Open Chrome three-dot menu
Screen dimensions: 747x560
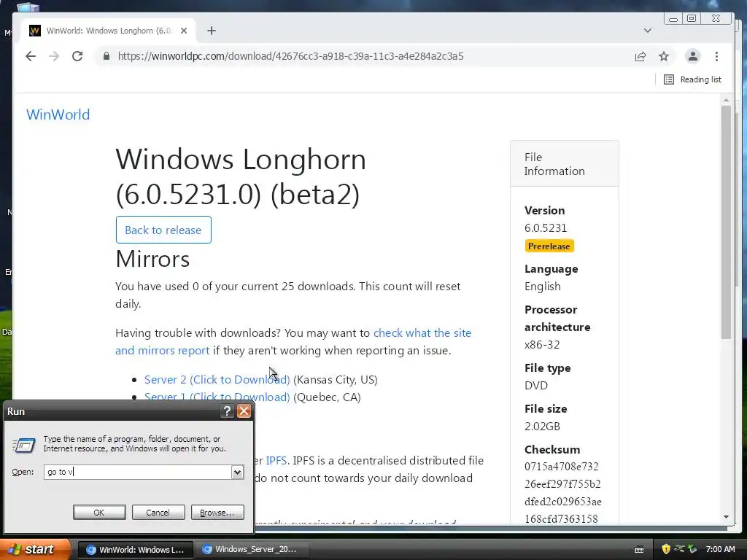click(716, 56)
